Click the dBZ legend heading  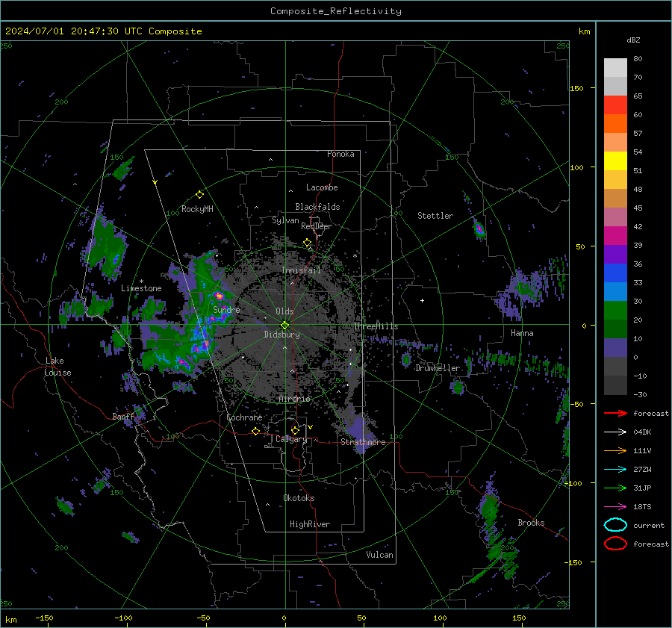[633, 40]
